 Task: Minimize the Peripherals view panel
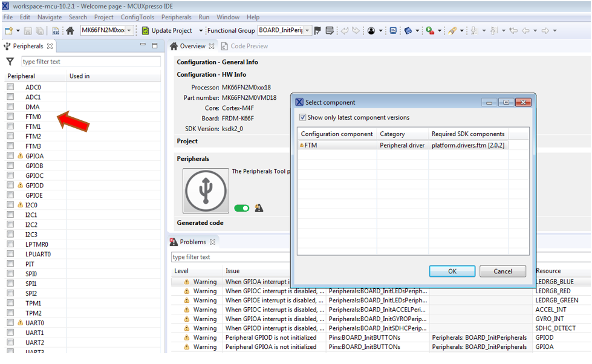(x=143, y=45)
